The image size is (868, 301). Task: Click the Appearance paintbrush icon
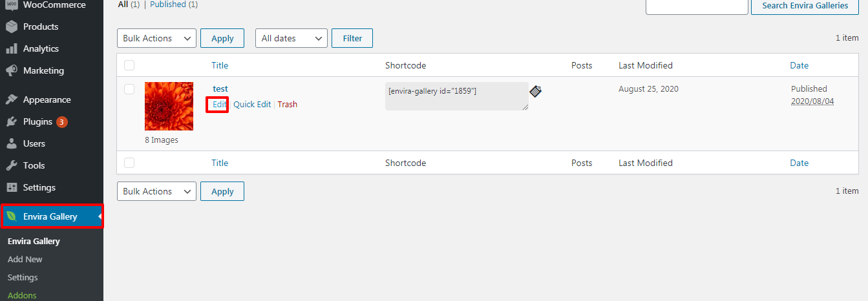[x=11, y=99]
